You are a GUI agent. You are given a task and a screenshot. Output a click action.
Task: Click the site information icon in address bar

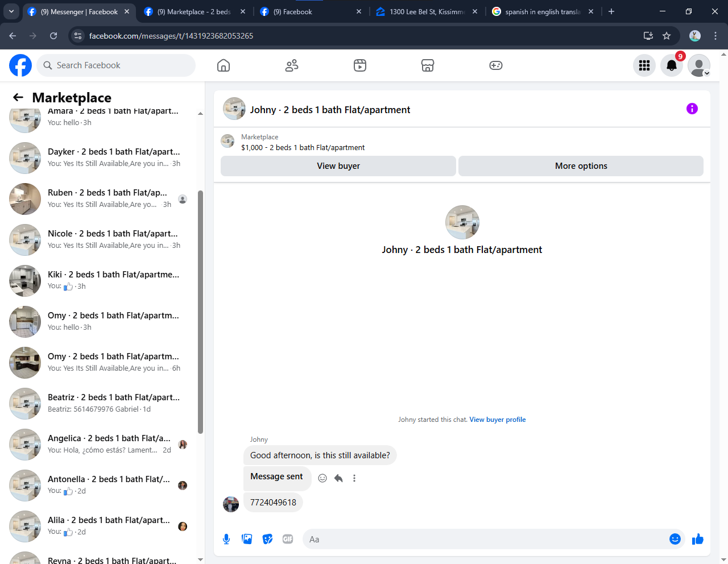pos(78,36)
